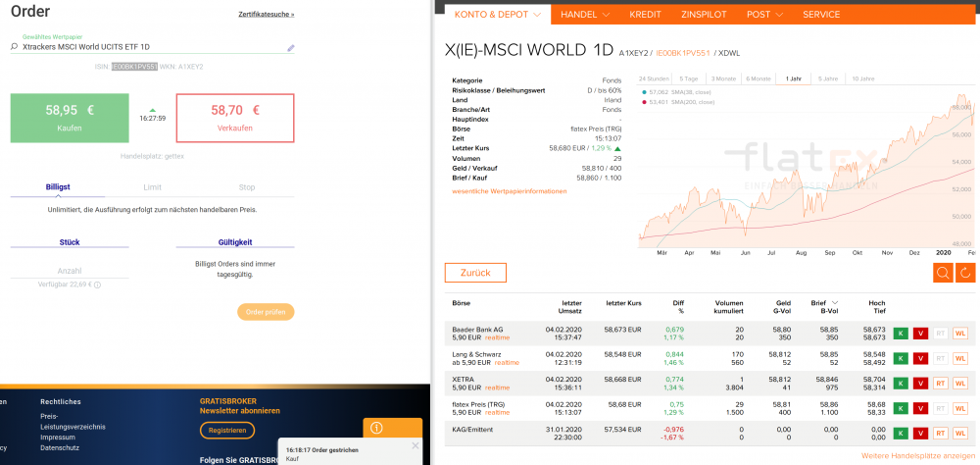This screenshot has height=465, width=980.
Task: Select the Limit order type tab
Action: [x=152, y=187]
